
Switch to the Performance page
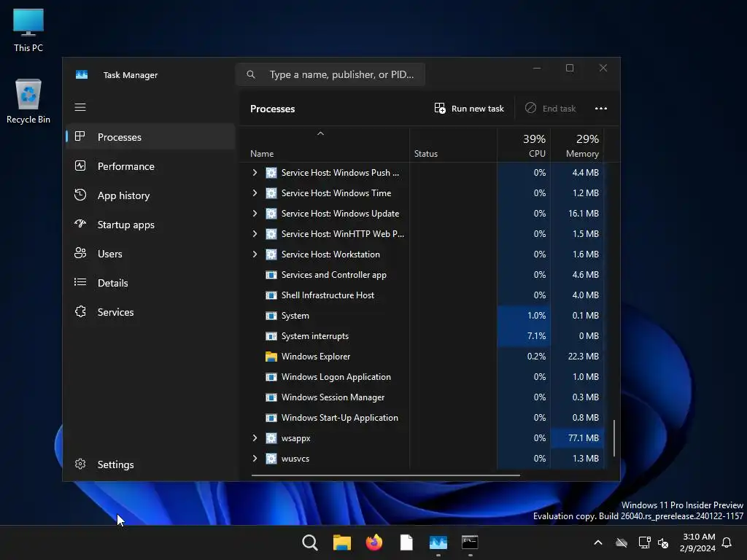pyautogui.click(x=150, y=166)
